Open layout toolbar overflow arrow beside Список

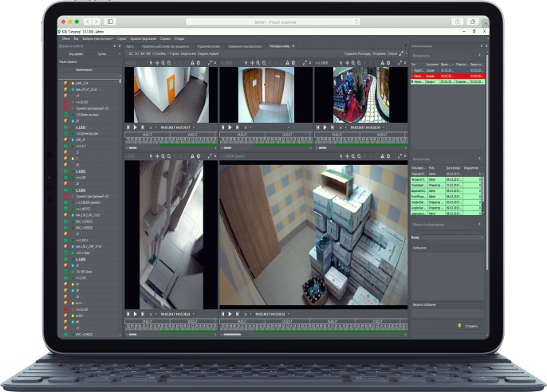click(x=407, y=53)
